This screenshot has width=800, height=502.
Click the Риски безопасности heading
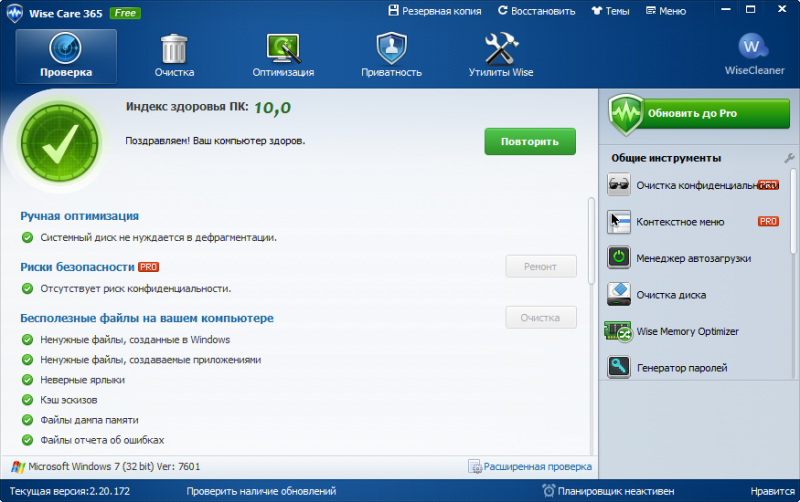[77, 267]
